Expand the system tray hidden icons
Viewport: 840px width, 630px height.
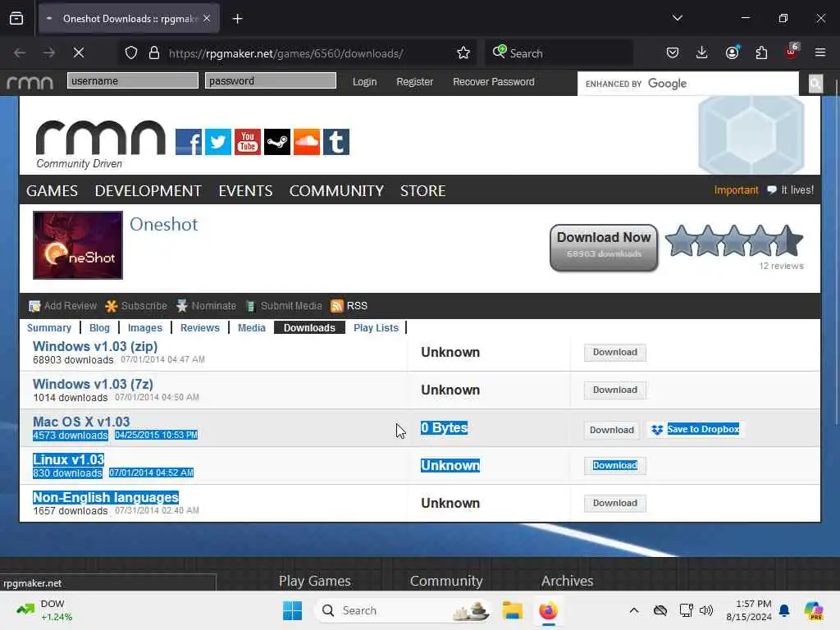[x=634, y=610]
